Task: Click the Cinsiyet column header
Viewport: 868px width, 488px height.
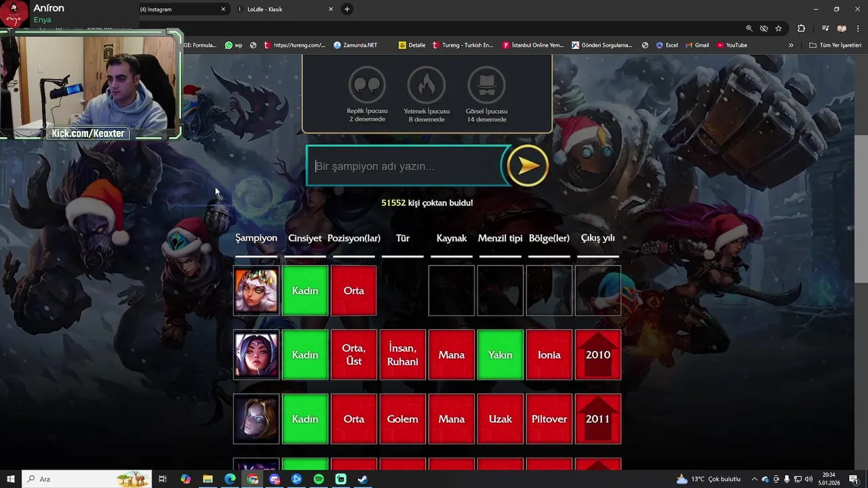Action: pyautogui.click(x=304, y=238)
